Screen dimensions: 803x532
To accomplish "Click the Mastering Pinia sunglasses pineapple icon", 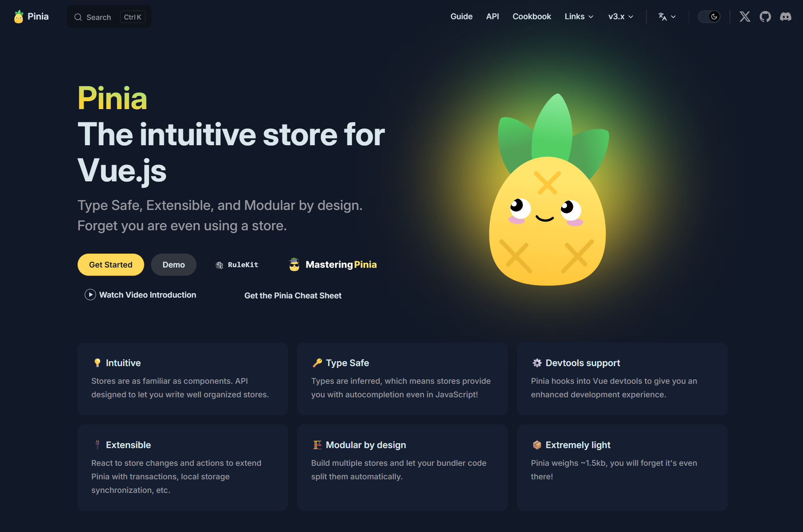I will [x=294, y=264].
